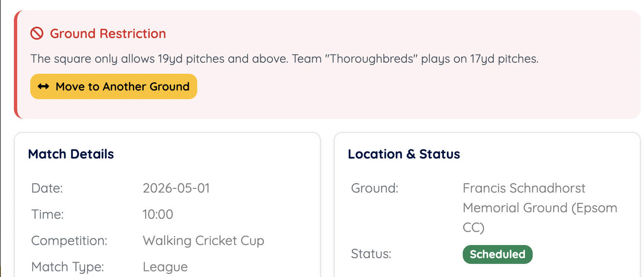
Task: Click the Status: field label
Action: point(371,254)
